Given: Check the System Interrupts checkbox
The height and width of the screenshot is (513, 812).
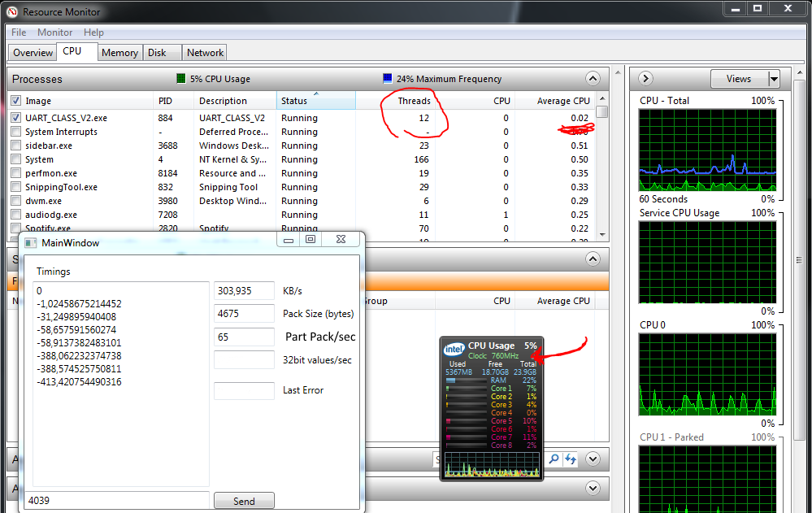Looking at the screenshot, I should click(16, 132).
